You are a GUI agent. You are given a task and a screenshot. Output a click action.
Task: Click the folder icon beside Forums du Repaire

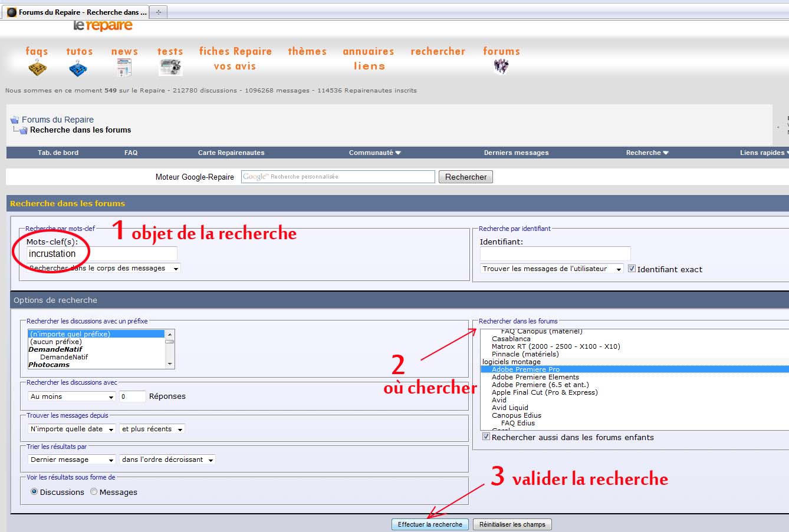15,120
